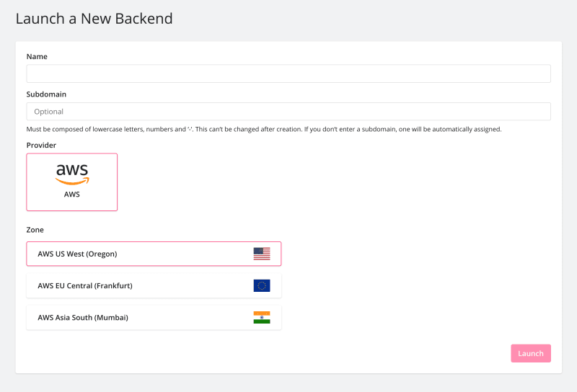Click the Frankfurt zone label text
This screenshot has width=577, height=392.
(85, 286)
